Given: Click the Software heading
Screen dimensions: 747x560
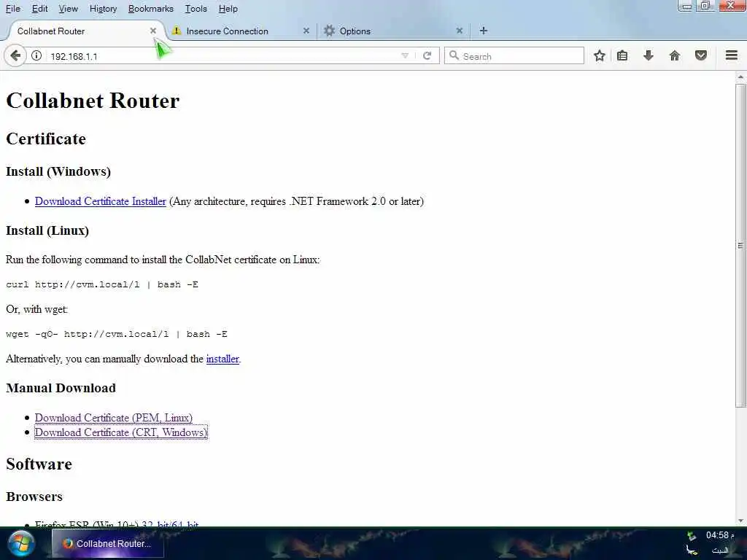Looking at the screenshot, I should pyautogui.click(x=39, y=464).
